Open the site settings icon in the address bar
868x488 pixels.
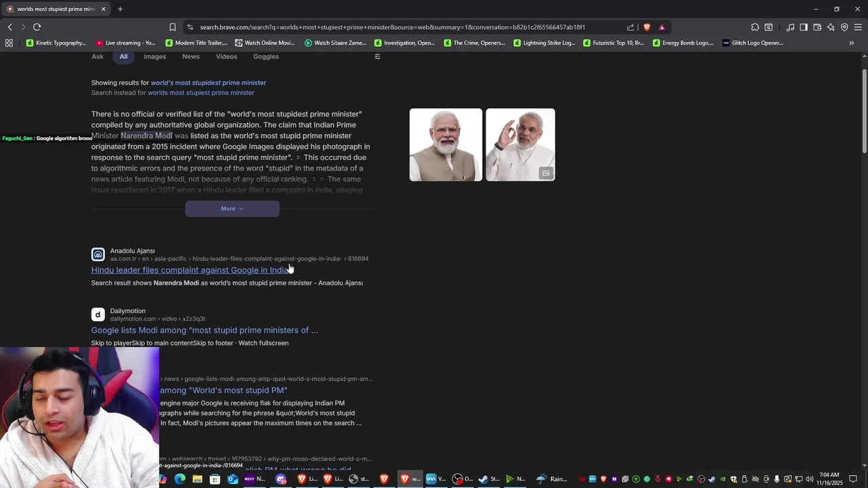(x=190, y=27)
